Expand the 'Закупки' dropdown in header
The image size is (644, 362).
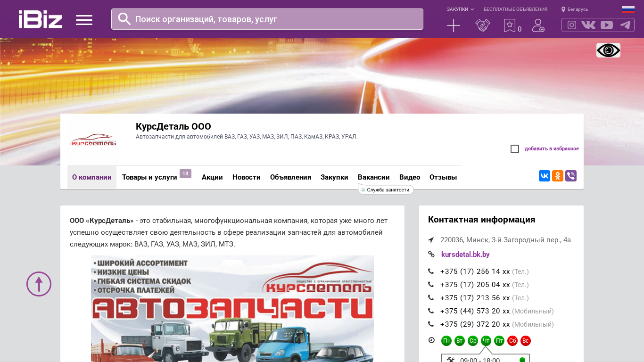click(460, 9)
